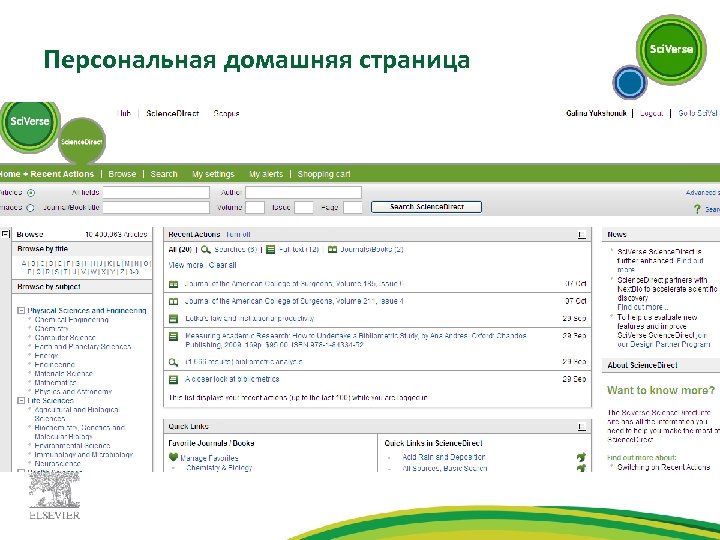This screenshot has height=540, width=720.
Task: Open the Advanced search link
Action: tap(703, 192)
